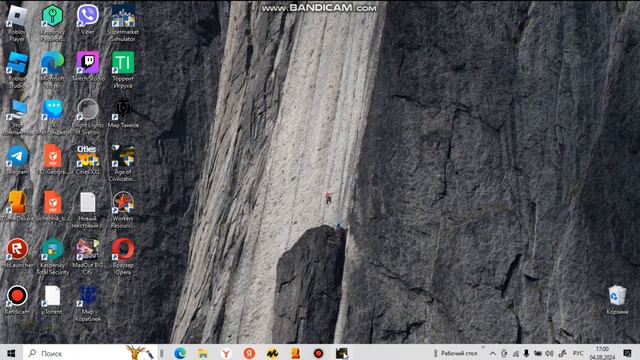The width and height of the screenshot is (640, 360).
Task: Select the uchebnik PDF file icon
Action: click(52, 207)
